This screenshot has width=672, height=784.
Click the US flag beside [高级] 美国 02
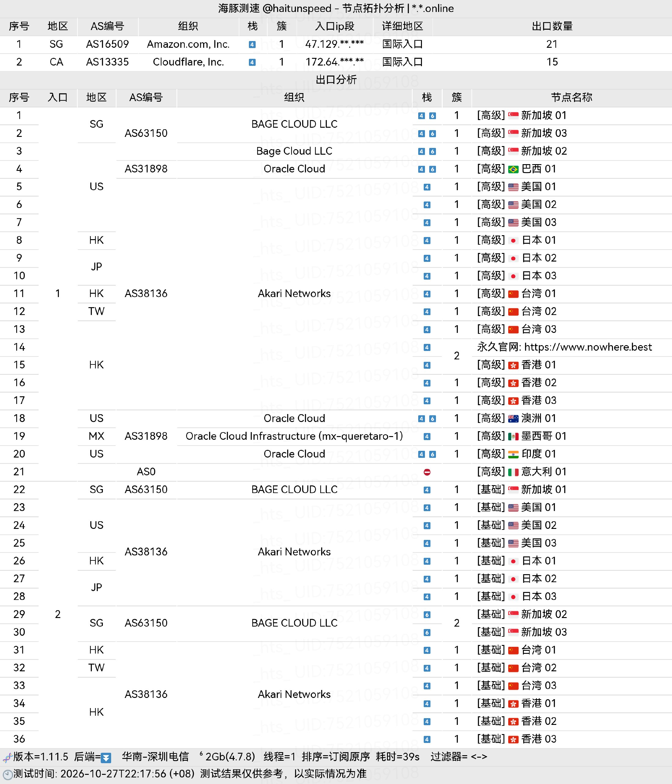pos(513,205)
